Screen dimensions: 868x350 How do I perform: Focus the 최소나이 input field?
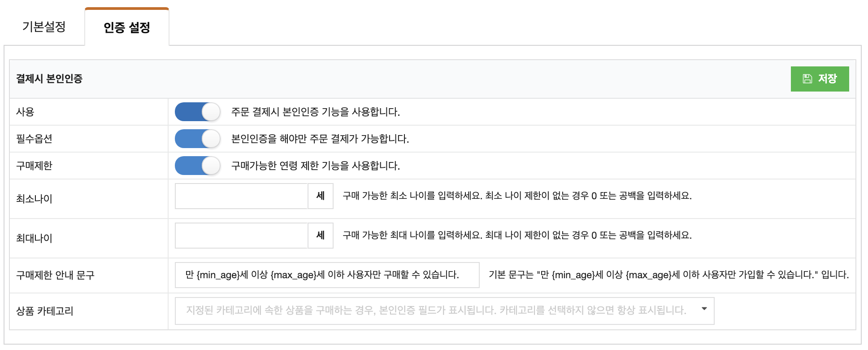point(241,196)
